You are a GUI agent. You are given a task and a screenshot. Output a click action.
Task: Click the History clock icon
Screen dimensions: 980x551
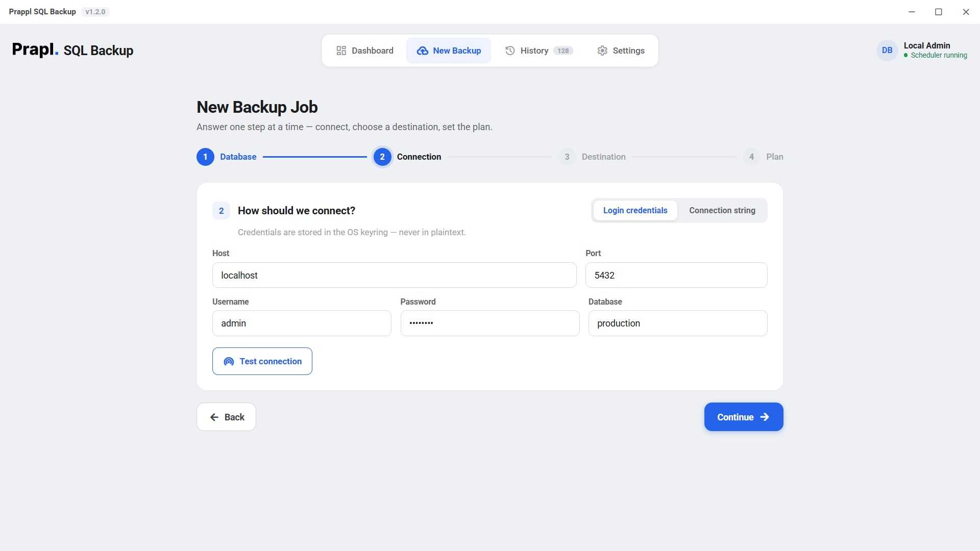pyautogui.click(x=509, y=51)
